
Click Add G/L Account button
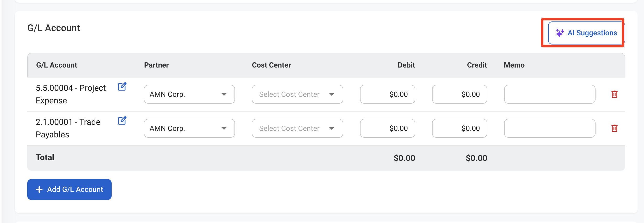pos(69,189)
